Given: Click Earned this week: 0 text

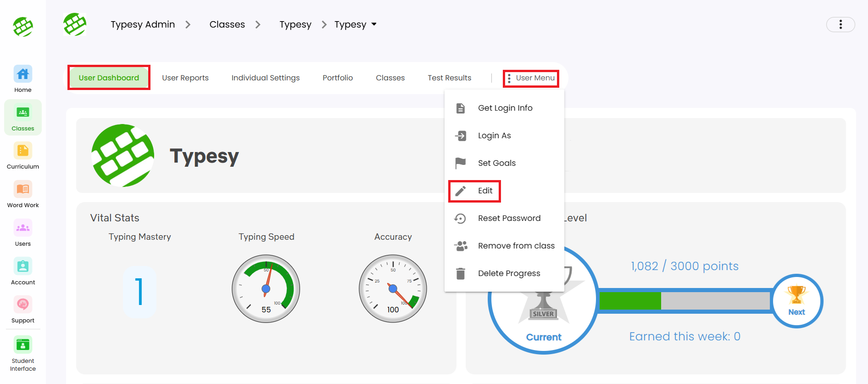Looking at the screenshot, I should click(684, 336).
